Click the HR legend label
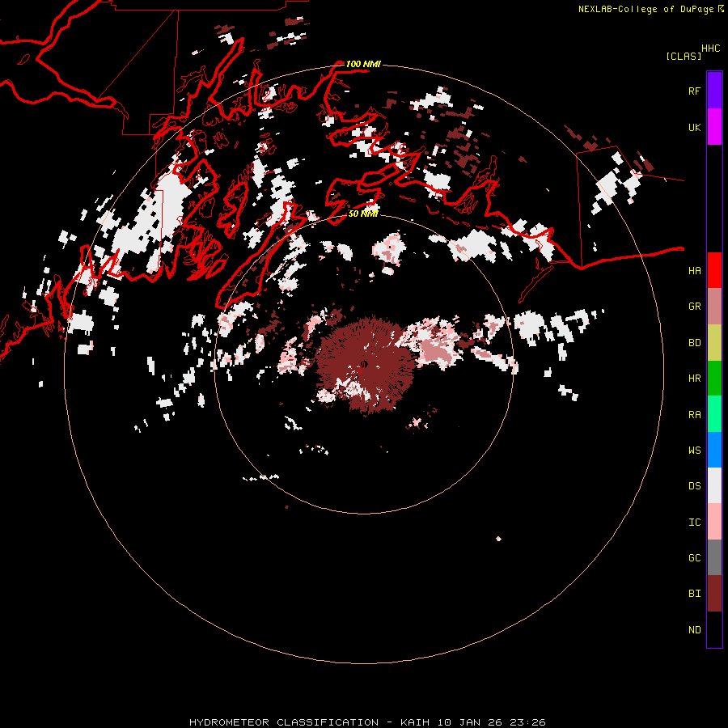 694,379
